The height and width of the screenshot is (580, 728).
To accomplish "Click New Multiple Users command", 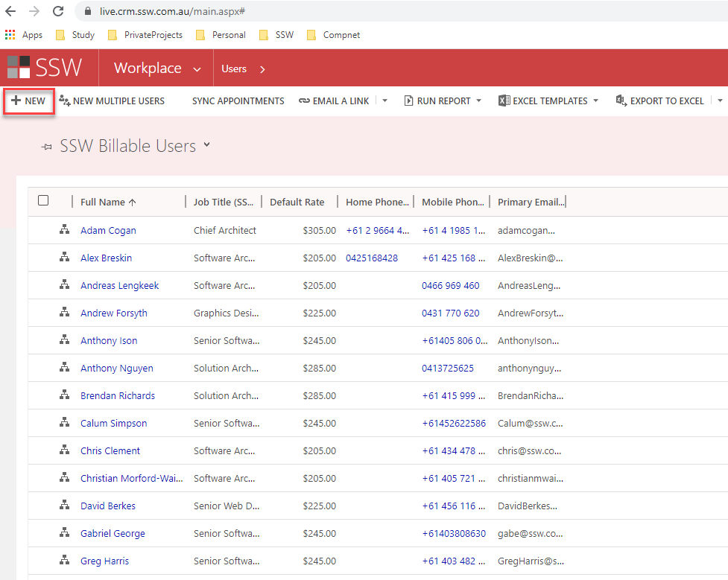I will pyautogui.click(x=112, y=101).
